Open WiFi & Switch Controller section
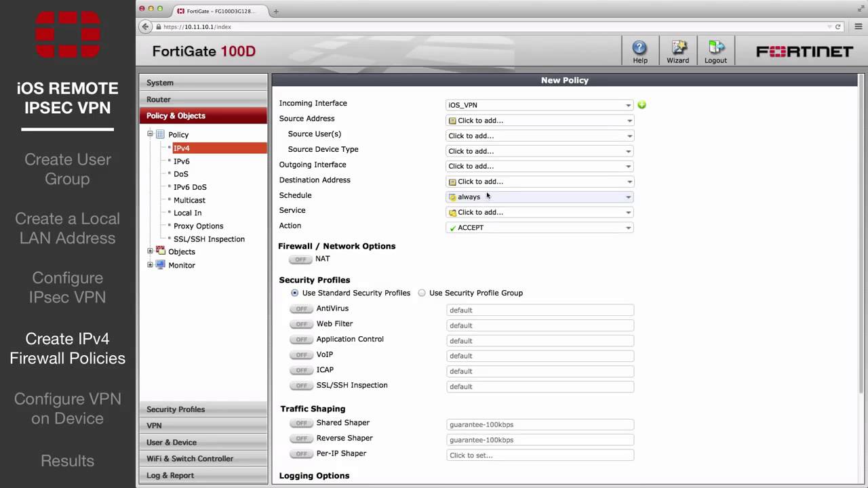 coord(203,459)
